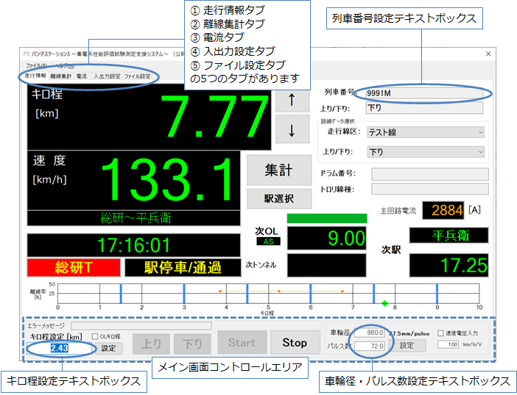Click the 列車番号 text box showing 9991M
This screenshot has height=395, width=517.
[424, 93]
